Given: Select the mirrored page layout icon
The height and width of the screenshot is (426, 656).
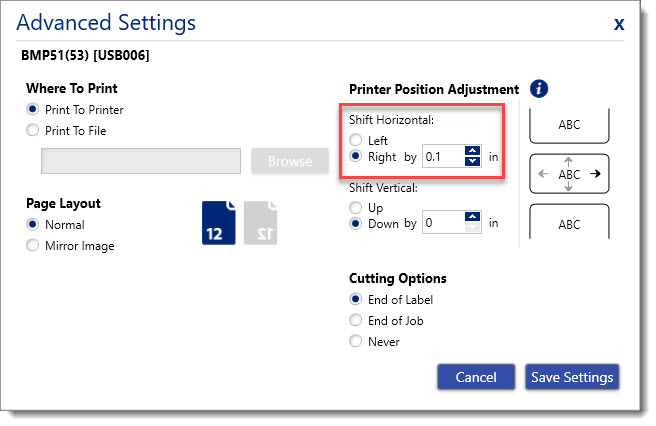Looking at the screenshot, I should (x=261, y=222).
